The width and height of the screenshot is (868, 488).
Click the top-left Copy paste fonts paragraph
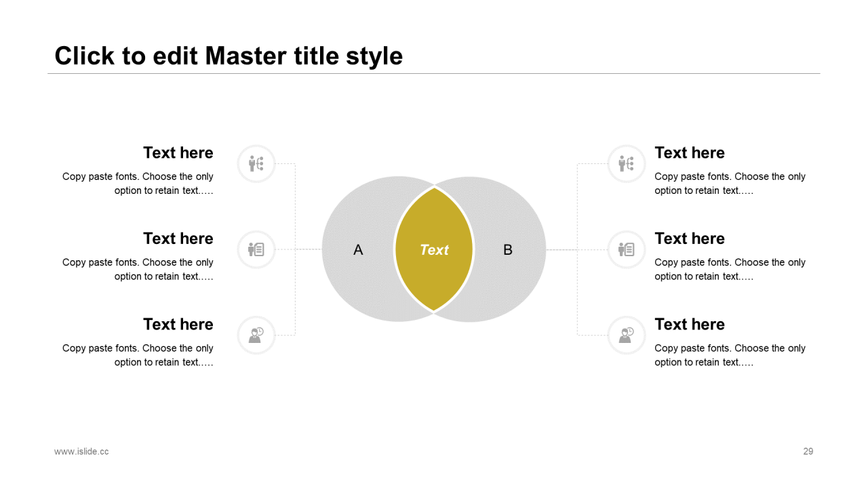[138, 184]
